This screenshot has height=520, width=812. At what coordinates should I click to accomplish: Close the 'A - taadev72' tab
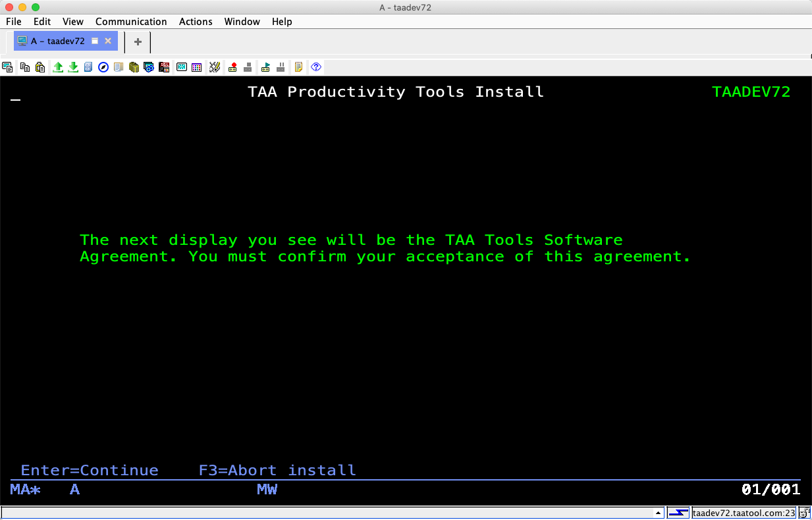coord(108,41)
